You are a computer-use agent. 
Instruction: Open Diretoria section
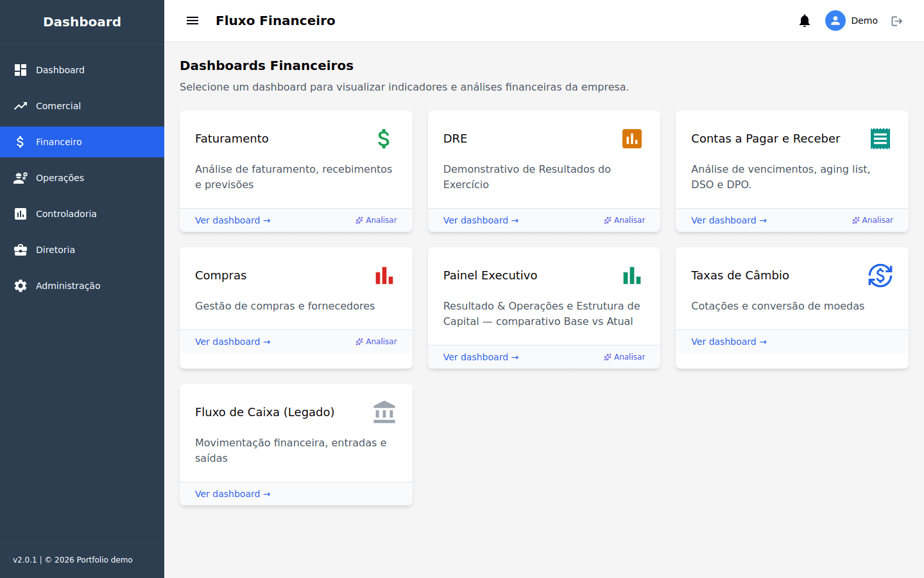coord(82,250)
